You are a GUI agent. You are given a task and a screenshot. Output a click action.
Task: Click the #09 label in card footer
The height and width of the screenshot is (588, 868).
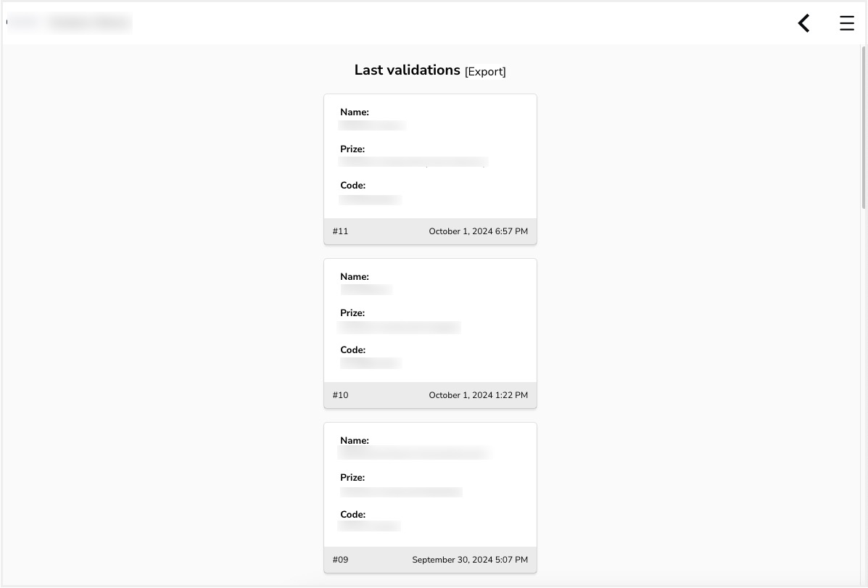click(340, 560)
